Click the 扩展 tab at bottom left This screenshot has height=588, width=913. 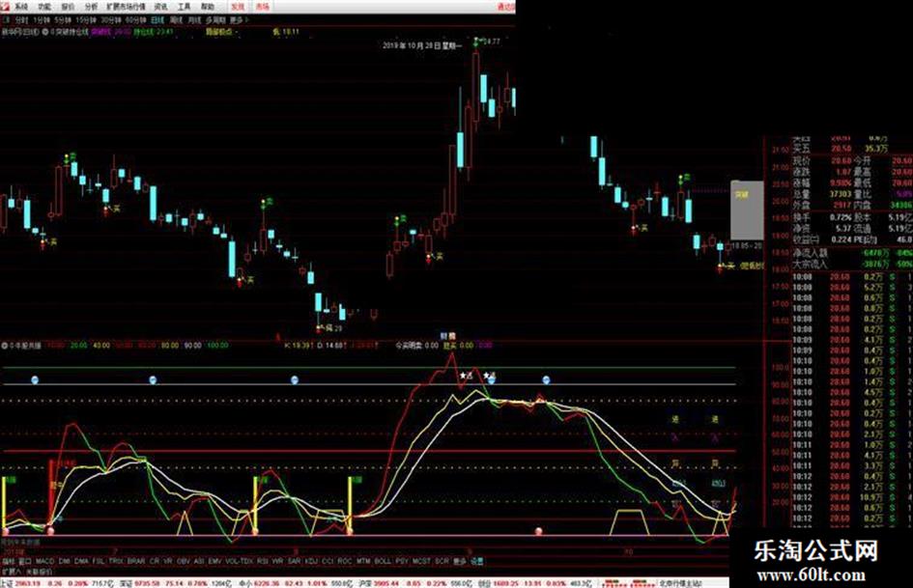coord(11,573)
